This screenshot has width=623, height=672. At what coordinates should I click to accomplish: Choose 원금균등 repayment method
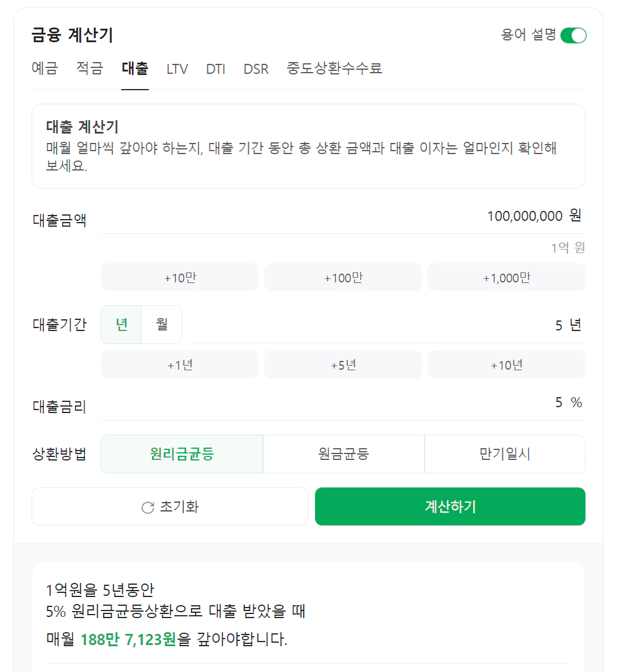(343, 454)
